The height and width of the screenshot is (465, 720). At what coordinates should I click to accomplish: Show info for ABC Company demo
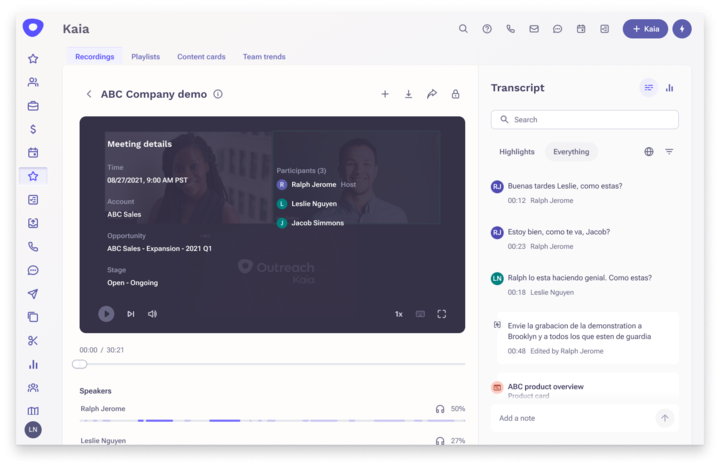pyautogui.click(x=218, y=94)
